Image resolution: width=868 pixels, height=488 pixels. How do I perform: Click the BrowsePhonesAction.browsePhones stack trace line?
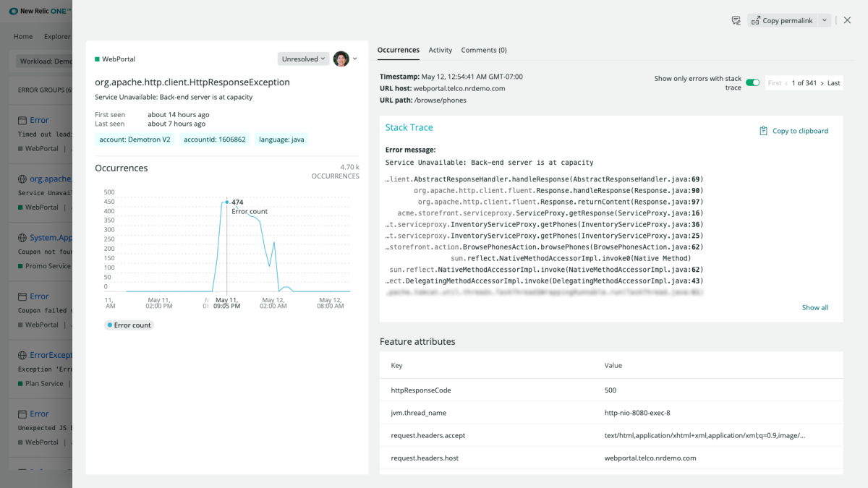(544, 247)
